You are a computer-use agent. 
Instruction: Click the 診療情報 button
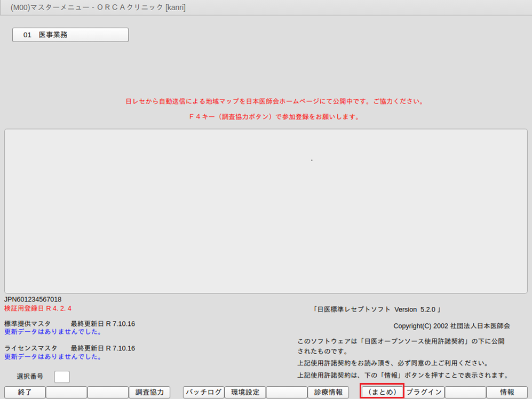[x=328, y=392]
